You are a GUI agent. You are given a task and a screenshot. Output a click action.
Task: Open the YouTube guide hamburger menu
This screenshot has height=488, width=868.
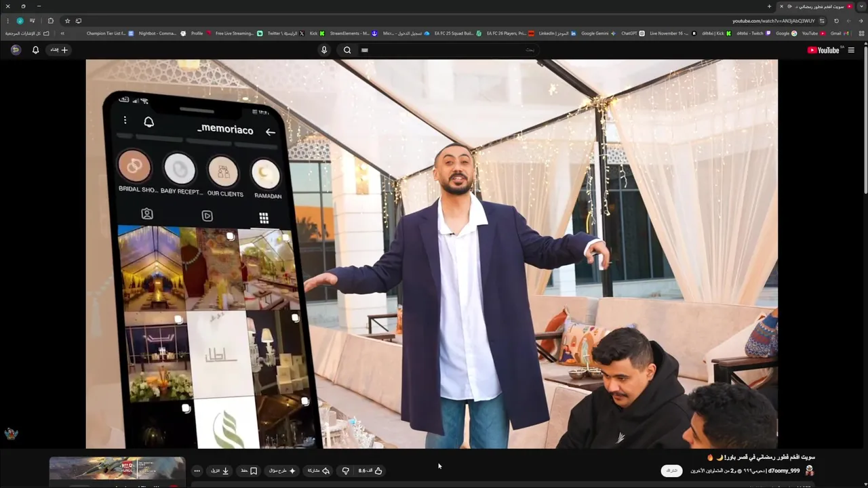[851, 50]
